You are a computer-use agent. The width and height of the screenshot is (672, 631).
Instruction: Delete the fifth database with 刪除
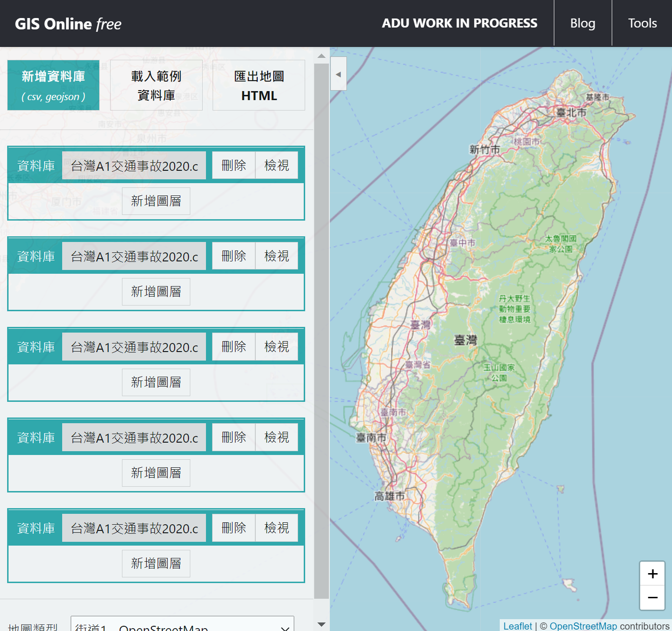233,528
